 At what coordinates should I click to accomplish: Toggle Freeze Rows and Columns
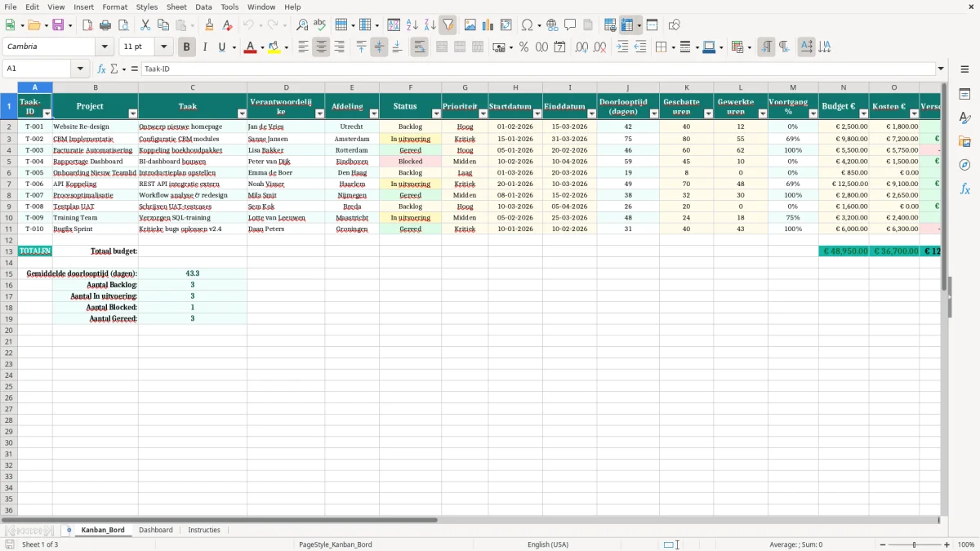(627, 25)
